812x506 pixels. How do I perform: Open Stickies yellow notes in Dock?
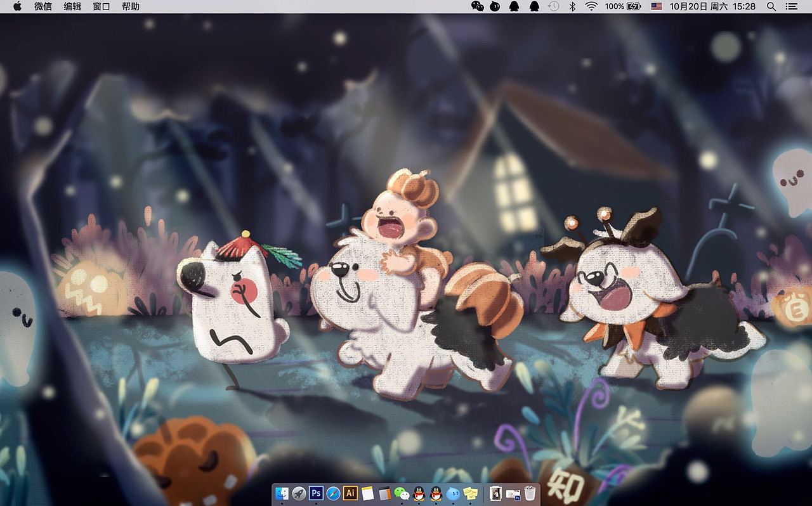click(470, 493)
